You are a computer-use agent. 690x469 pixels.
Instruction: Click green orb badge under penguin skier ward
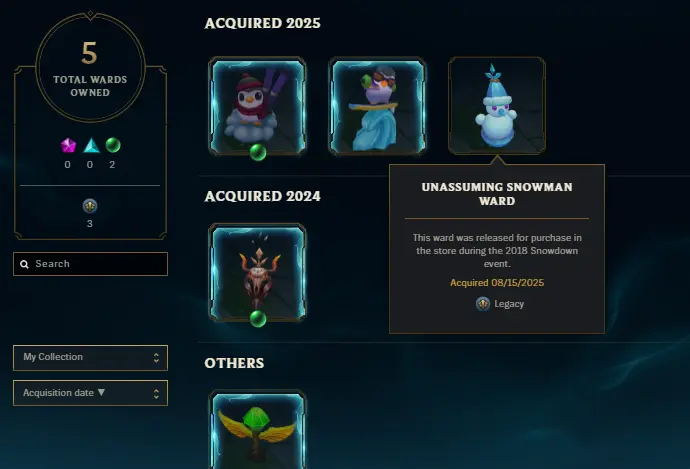click(x=258, y=153)
